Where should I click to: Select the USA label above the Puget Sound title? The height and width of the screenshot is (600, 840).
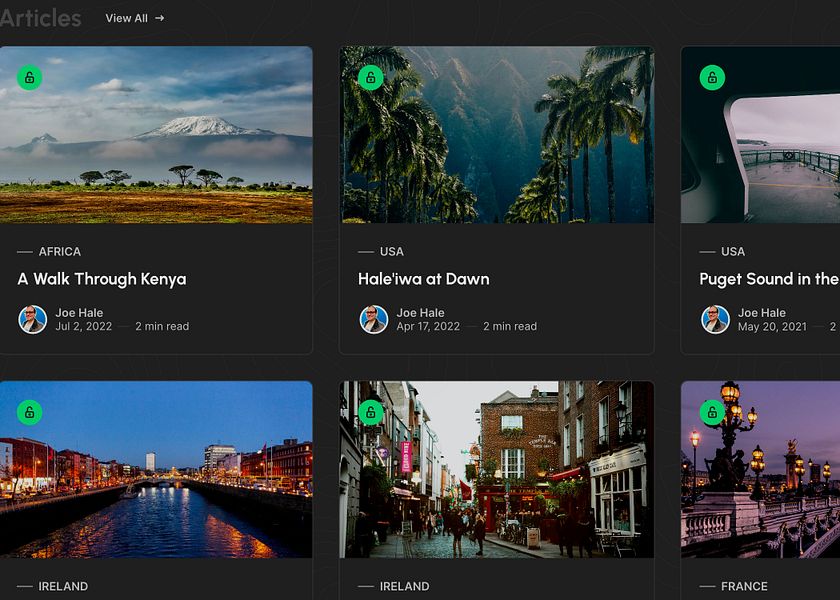pyautogui.click(x=733, y=252)
